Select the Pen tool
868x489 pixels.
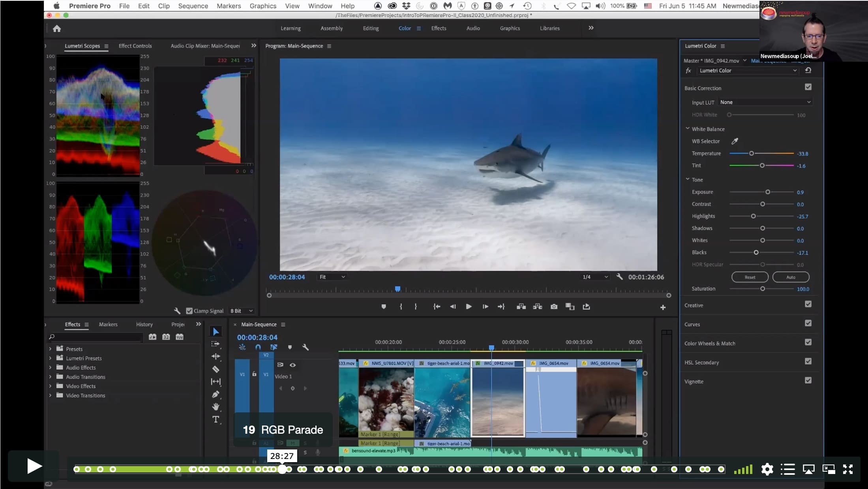click(216, 394)
